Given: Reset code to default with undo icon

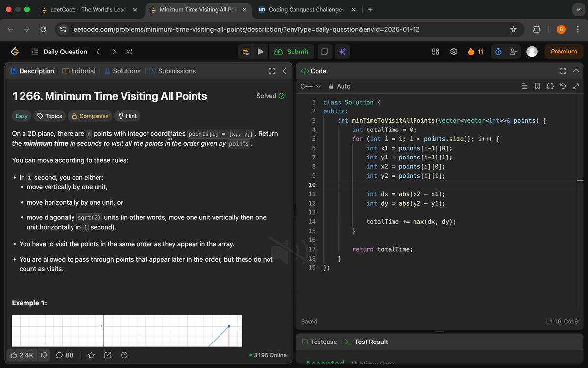Looking at the screenshot, I should 563,86.
